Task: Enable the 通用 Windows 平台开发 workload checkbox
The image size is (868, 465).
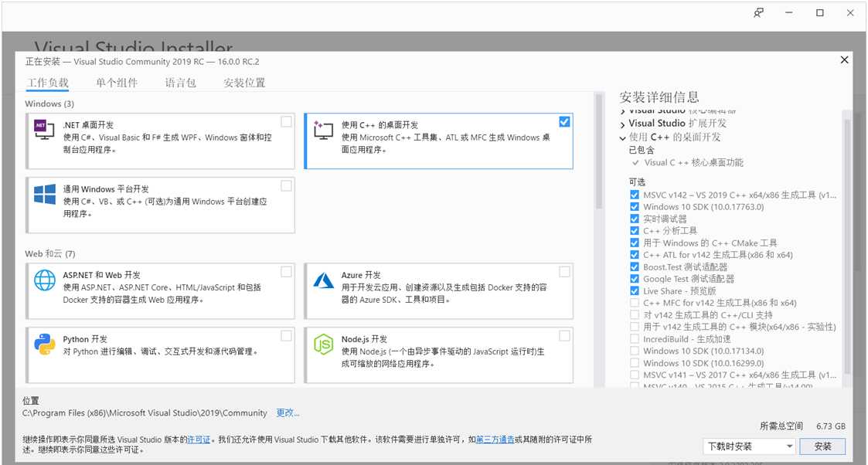Action: point(286,186)
